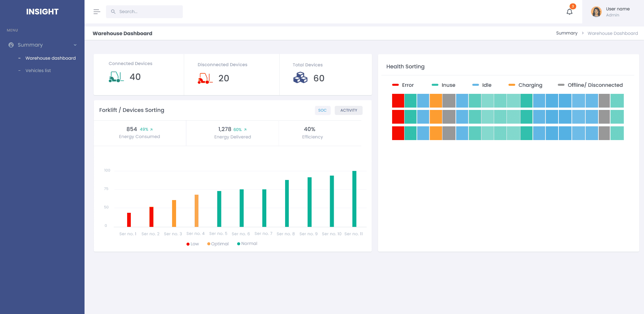Viewport: 644px width, 314px height.
Task: Click the first red tile in top heatmap row
Action: [x=398, y=101]
